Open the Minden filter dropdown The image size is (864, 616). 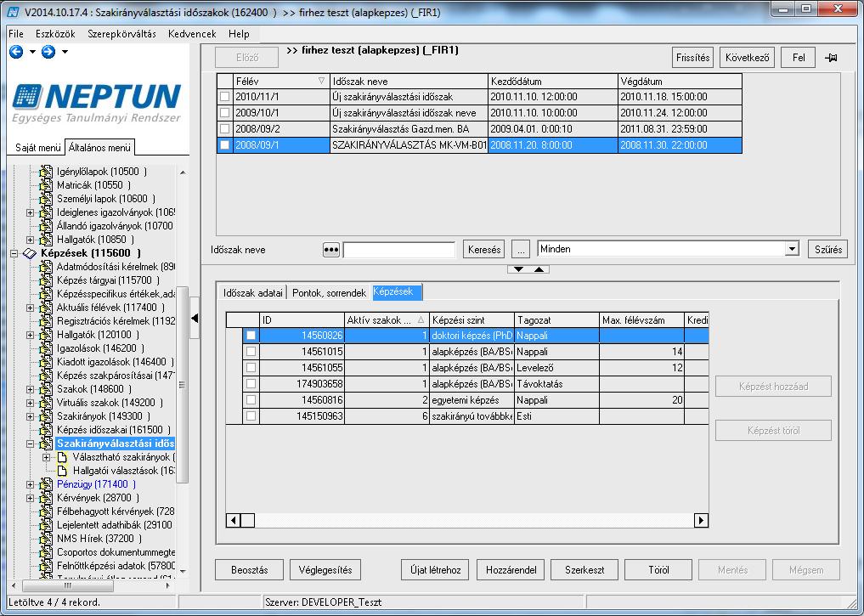792,249
